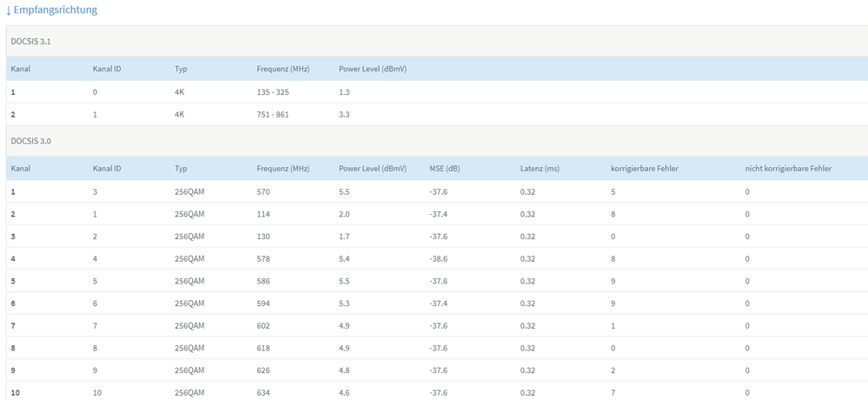Click MSE value -38.6
This screenshot has height=401, width=868.
point(439,258)
